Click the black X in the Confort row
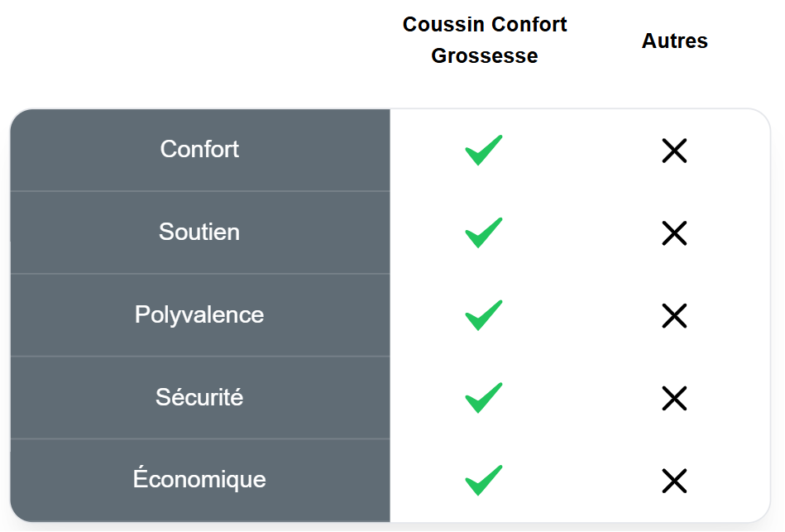The image size is (785, 532). 674,151
